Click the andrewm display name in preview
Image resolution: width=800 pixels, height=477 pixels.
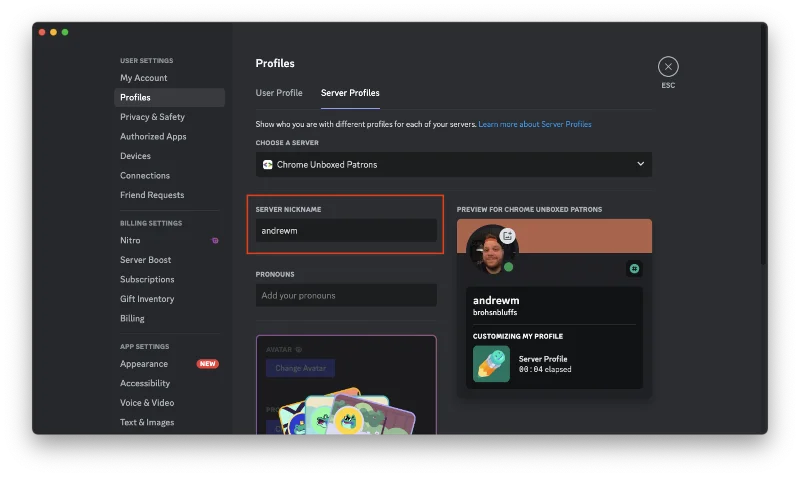[496, 300]
